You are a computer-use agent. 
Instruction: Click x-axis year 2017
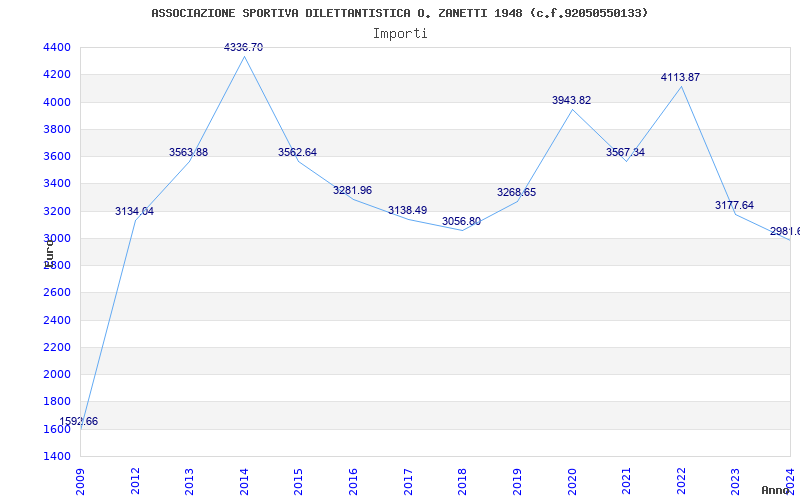[x=408, y=481]
